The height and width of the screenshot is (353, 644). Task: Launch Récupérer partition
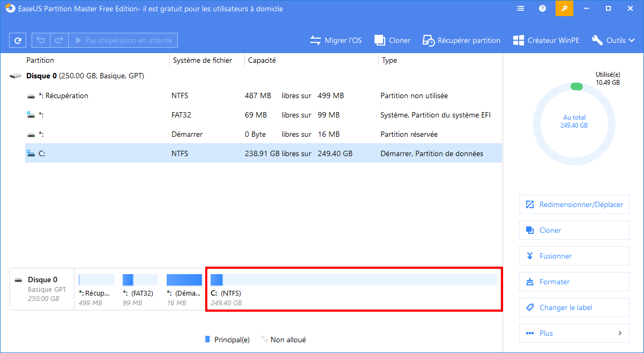point(461,40)
